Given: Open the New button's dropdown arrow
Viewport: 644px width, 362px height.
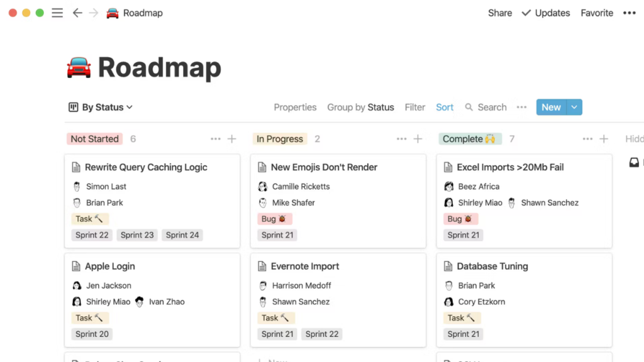Looking at the screenshot, I should click(575, 107).
